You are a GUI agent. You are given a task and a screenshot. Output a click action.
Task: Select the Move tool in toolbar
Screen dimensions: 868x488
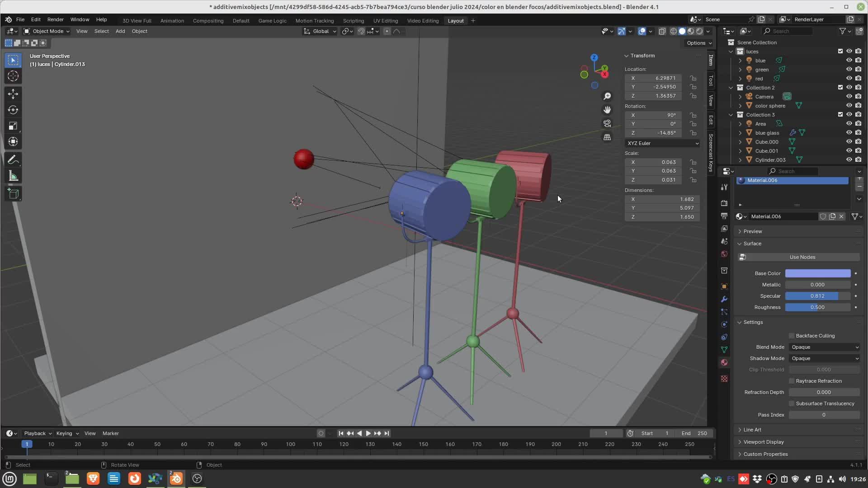pyautogui.click(x=13, y=94)
